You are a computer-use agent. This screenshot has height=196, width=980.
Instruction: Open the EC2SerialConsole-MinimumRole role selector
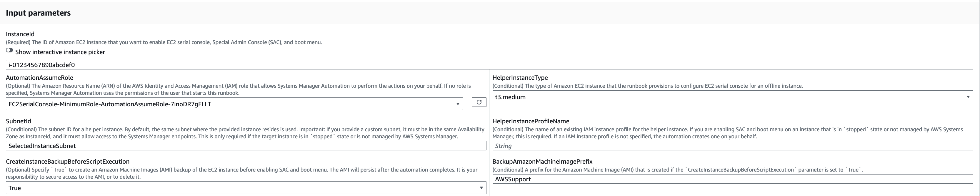[228, 104]
